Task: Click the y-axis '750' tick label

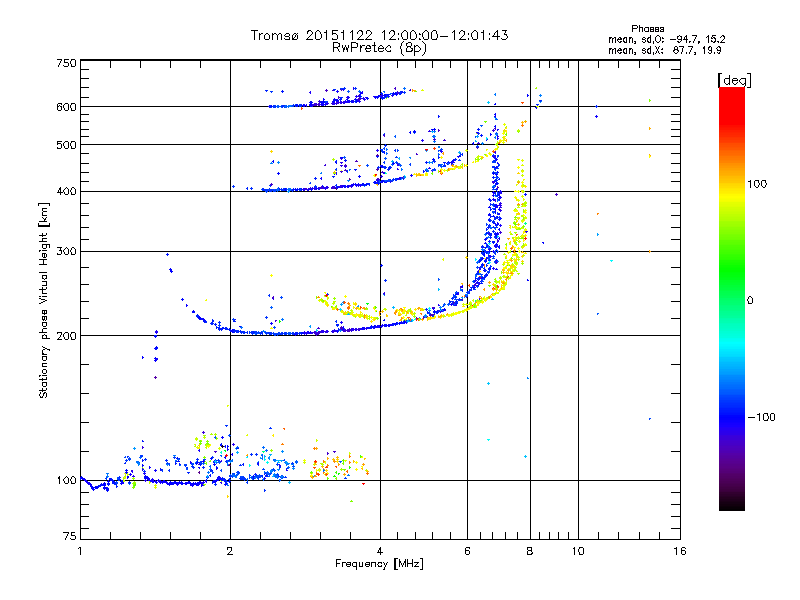Action: (66, 63)
